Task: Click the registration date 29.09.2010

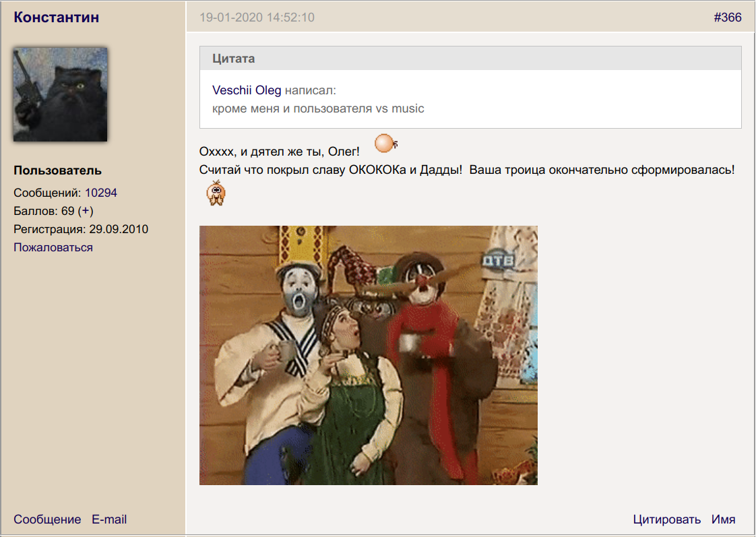Action: (119, 229)
